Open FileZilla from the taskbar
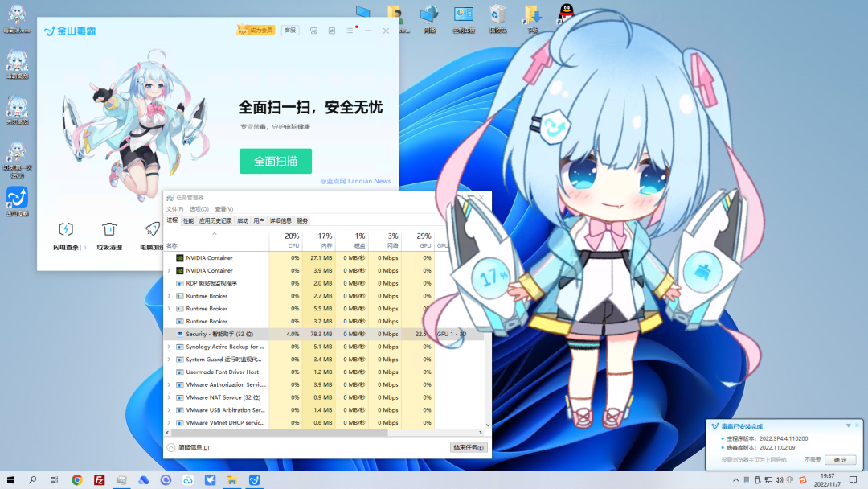This screenshot has height=489, width=868. tap(99, 480)
